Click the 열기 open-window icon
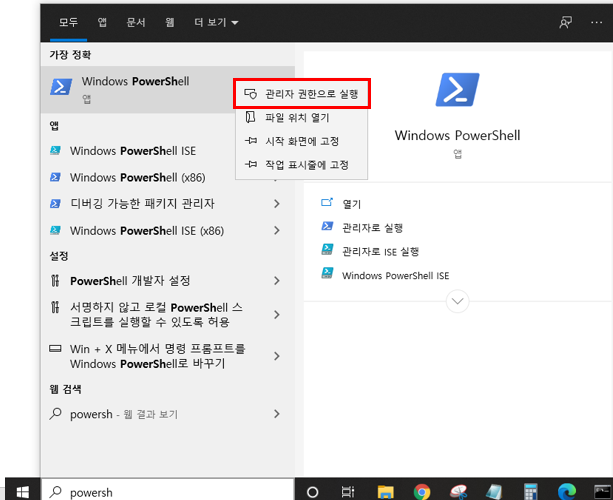Viewport: 613px width, 500px height. click(327, 202)
